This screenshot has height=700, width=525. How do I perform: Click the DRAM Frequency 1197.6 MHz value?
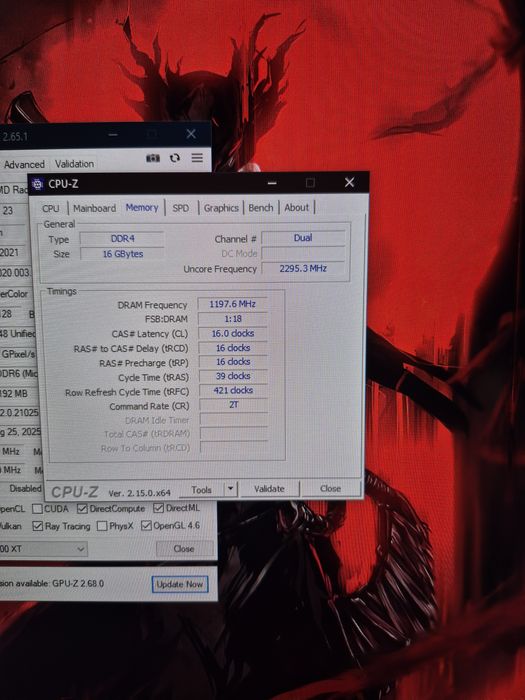point(233,304)
